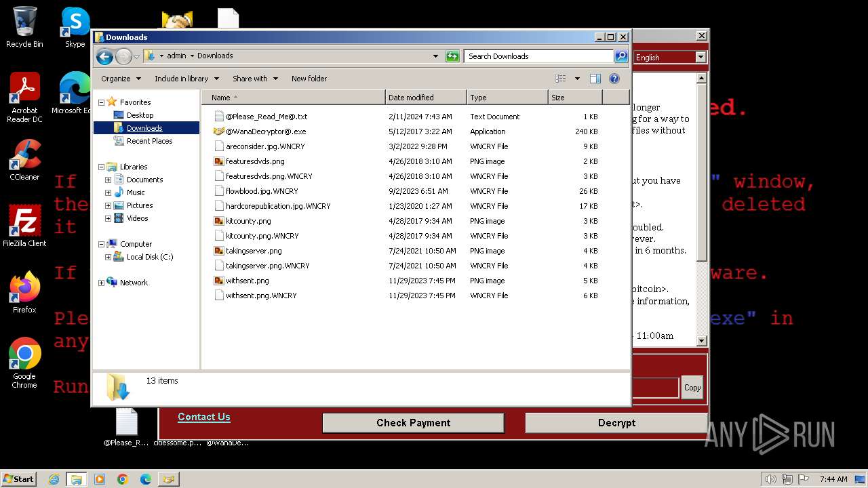Click the Search Downloads input field
The image size is (868, 488).
pyautogui.click(x=539, y=56)
